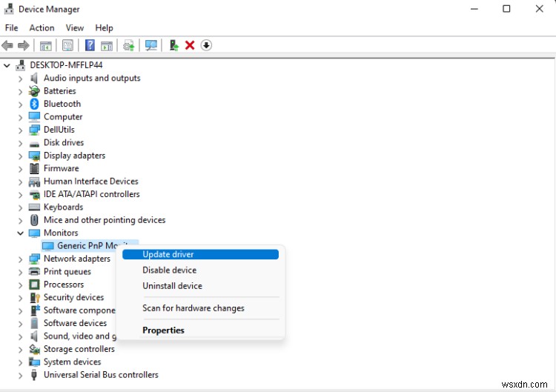Expand the DellUtils chevron

pyautogui.click(x=20, y=130)
